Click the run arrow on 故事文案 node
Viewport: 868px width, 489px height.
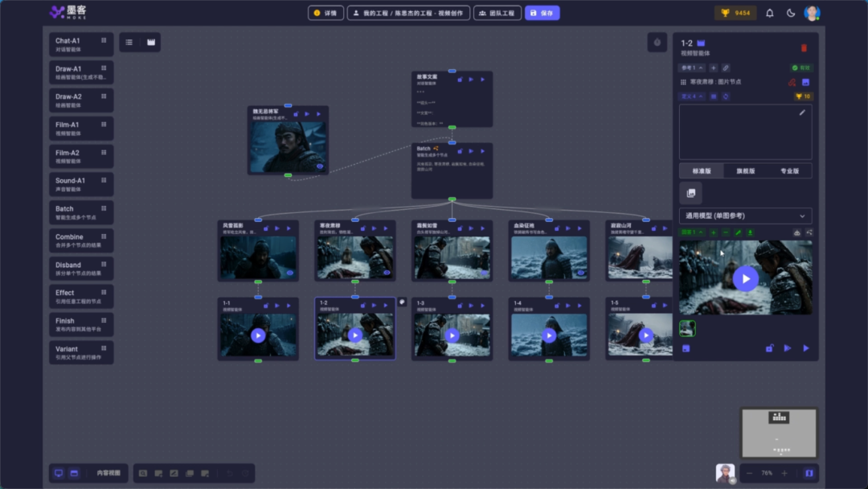(483, 79)
